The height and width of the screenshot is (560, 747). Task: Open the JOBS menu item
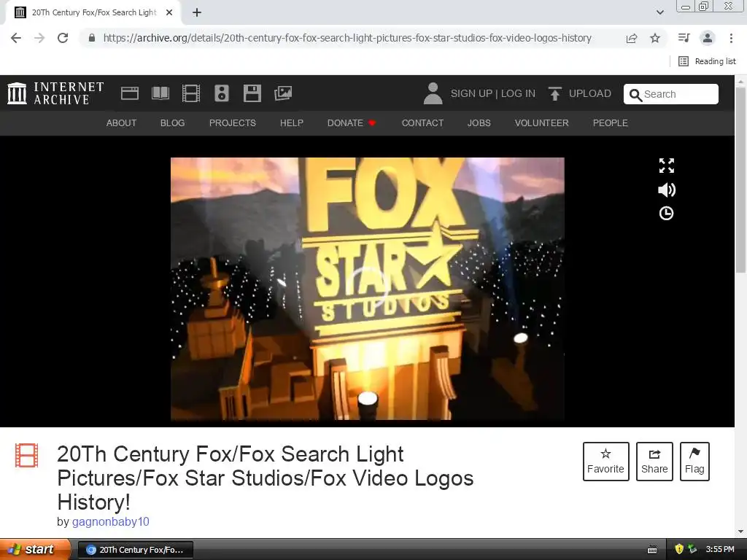click(479, 122)
